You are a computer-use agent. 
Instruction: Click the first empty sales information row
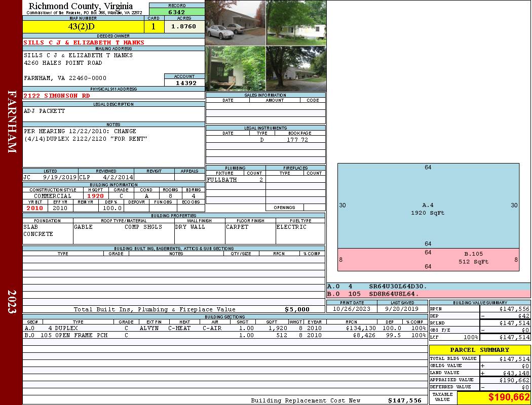[x=265, y=106]
